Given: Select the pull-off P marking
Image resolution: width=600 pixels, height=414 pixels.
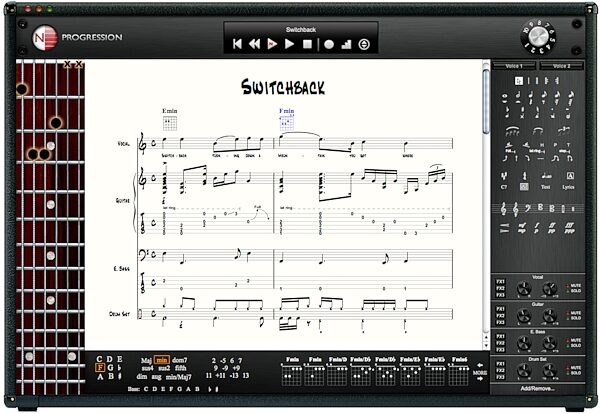Looking at the screenshot, I should tap(555, 145).
